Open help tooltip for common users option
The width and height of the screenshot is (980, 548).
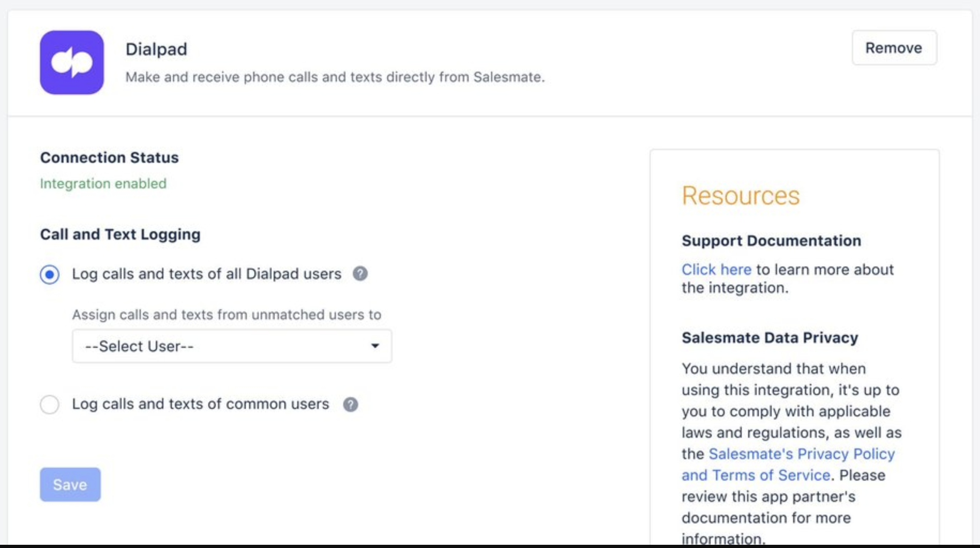[351, 405]
